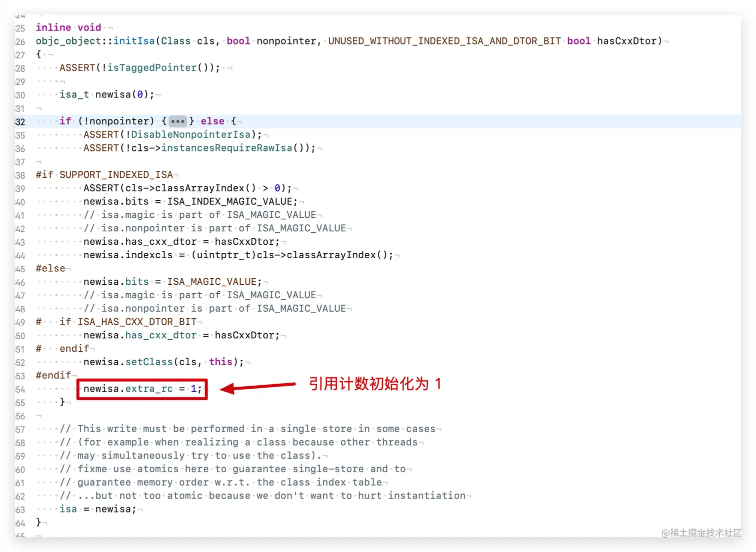Image resolution: width=756 pixels, height=552 pixels.
Task: Select the initIsa method name
Action: pos(134,41)
